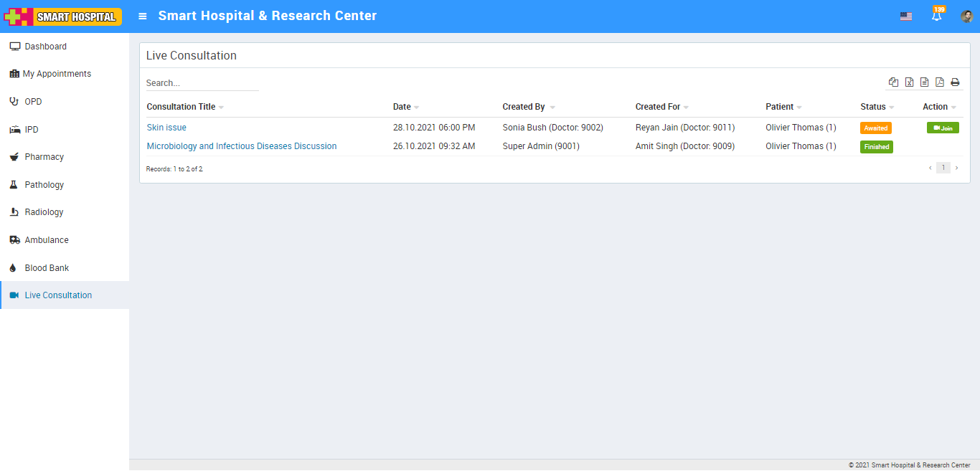The image size is (980, 471).
Task: Export the table as PDF
Action: 940,82
